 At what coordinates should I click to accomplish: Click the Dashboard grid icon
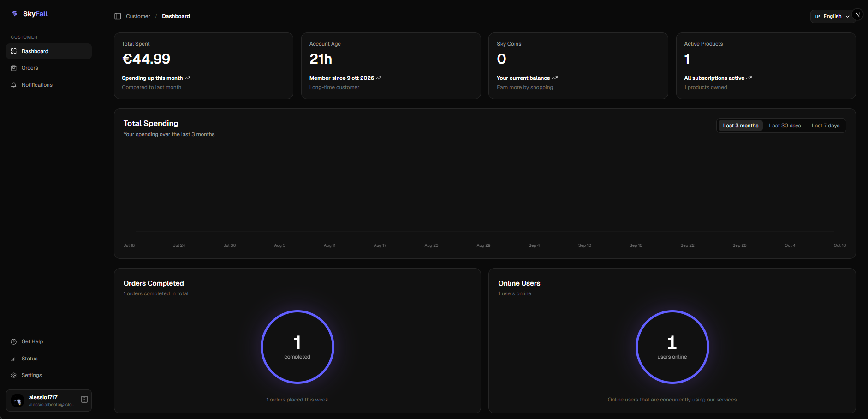point(14,51)
